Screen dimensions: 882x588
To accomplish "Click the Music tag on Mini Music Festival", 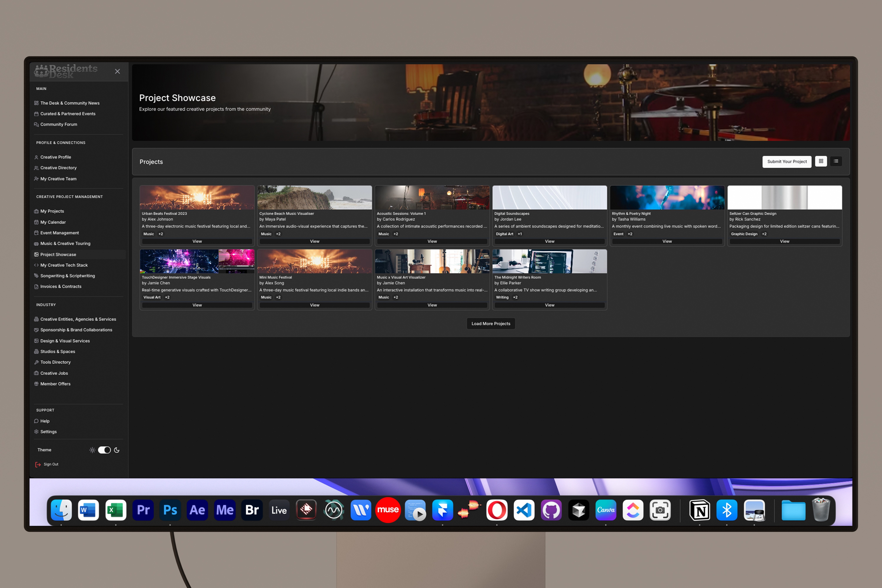I will pos(266,297).
